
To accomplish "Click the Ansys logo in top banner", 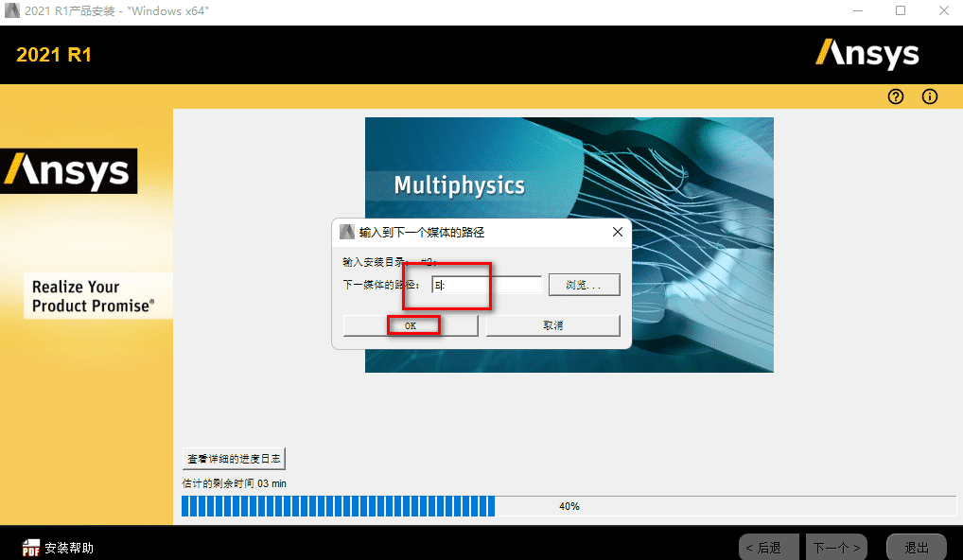I will click(x=867, y=53).
